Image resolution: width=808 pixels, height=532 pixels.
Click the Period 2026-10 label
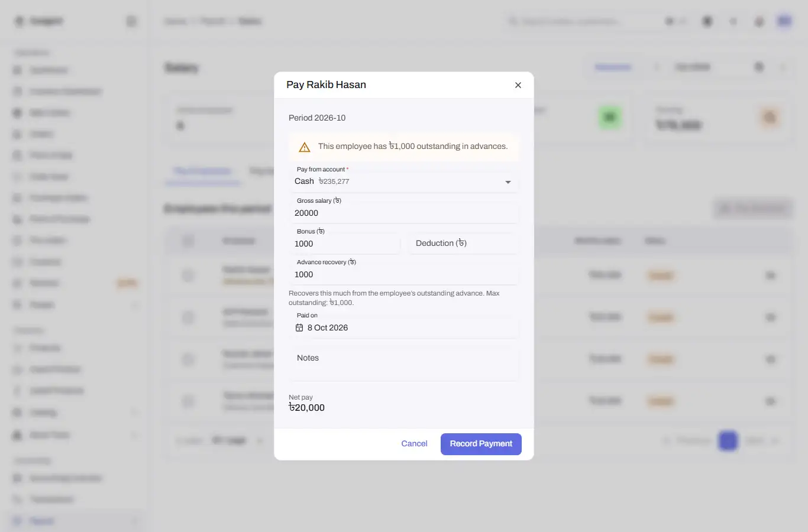(x=317, y=118)
